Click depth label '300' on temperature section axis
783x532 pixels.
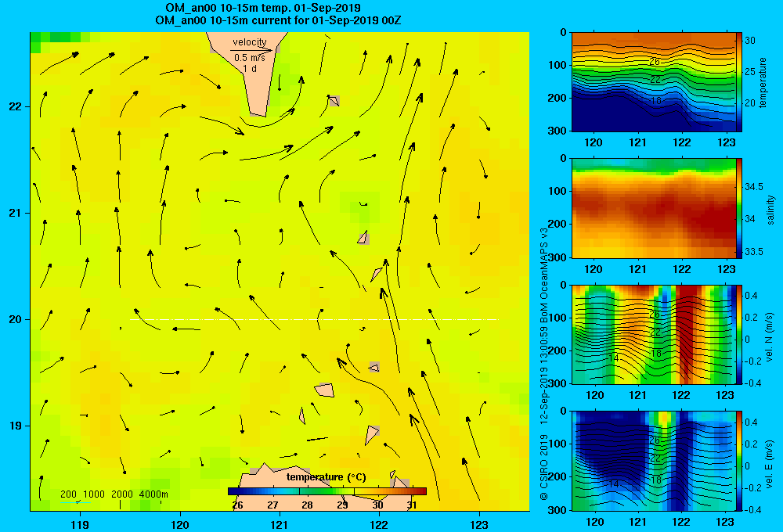tap(558, 131)
